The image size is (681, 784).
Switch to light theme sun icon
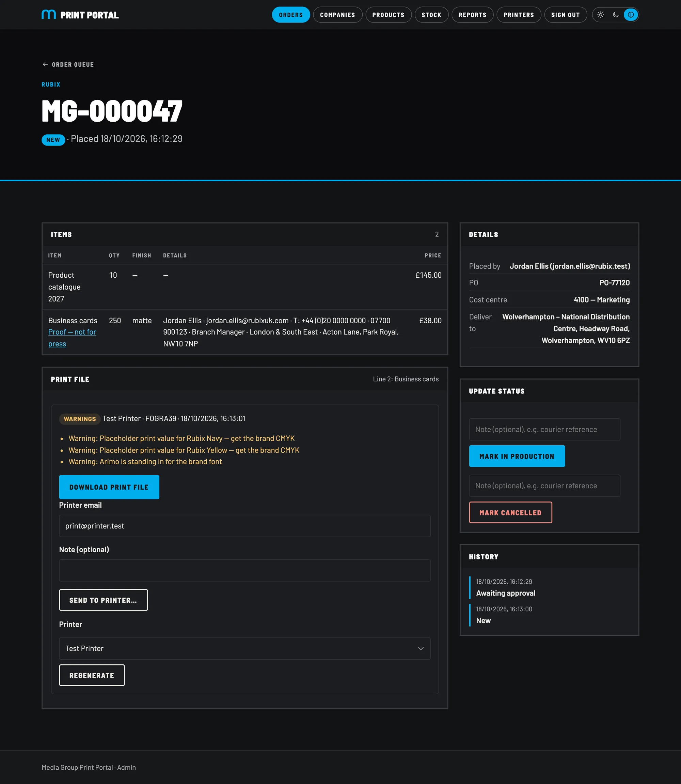(x=600, y=15)
